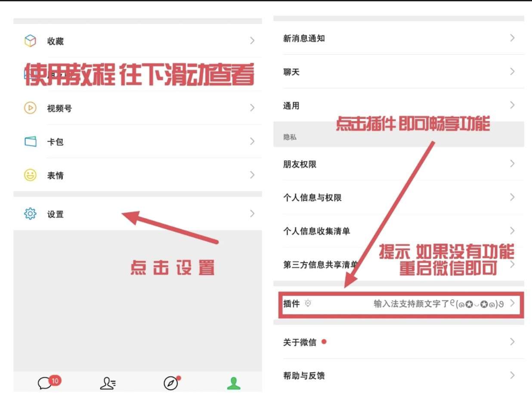The height and width of the screenshot is (396, 532).
Task: Expand the 新消息通知 row chevron
Action: click(x=512, y=38)
